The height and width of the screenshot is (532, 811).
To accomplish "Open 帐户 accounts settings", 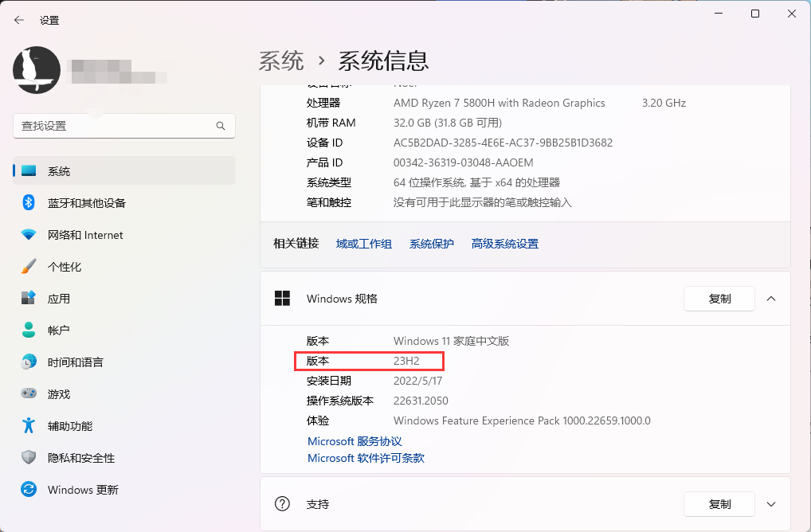I will pyautogui.click(x=58, y=331).
